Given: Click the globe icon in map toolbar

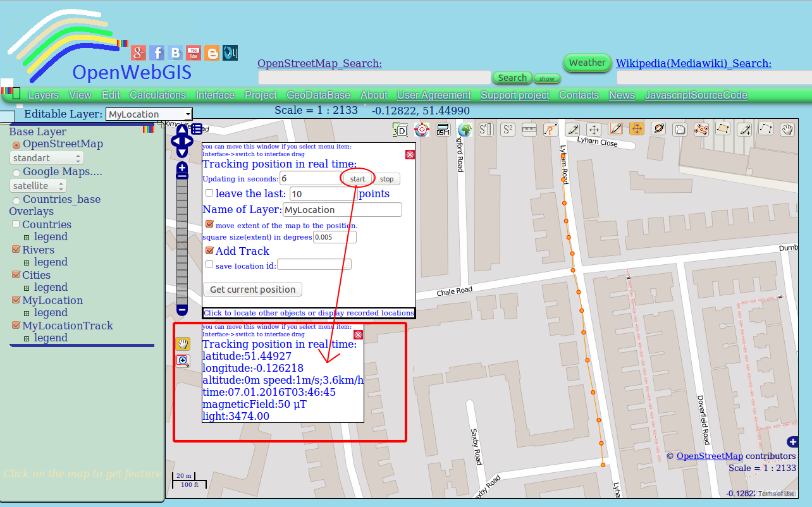Looking at the screenshot, I should pos(465,130).
